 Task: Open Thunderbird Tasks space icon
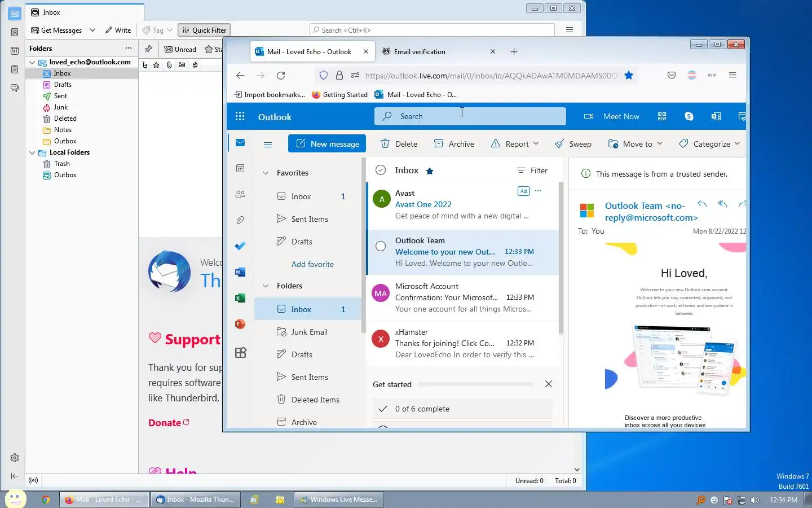[x=15, y=69]
